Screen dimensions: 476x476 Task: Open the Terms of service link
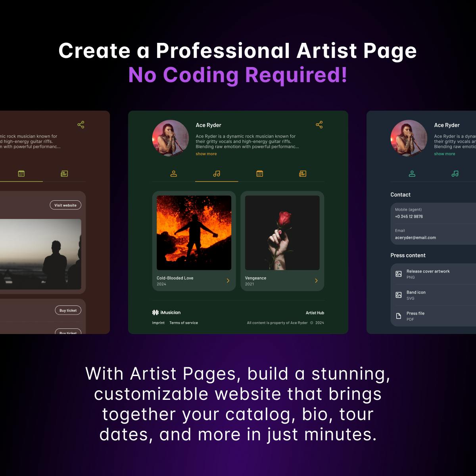tap(184, 323)
